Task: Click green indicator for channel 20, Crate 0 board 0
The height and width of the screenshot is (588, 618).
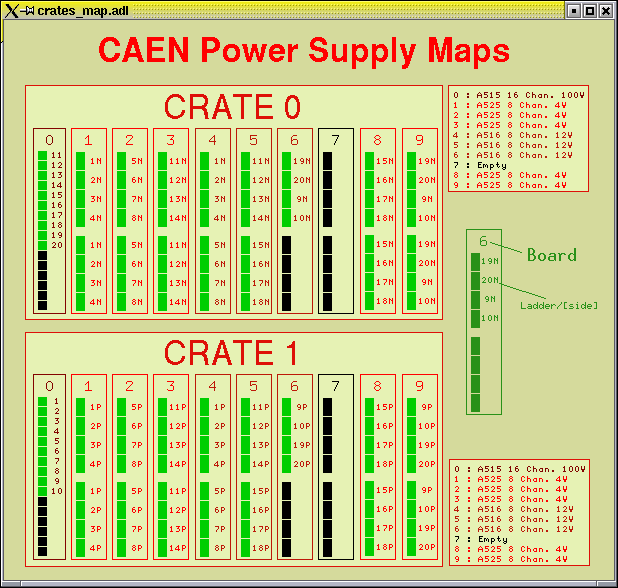Action: click(x=43, y=245)
